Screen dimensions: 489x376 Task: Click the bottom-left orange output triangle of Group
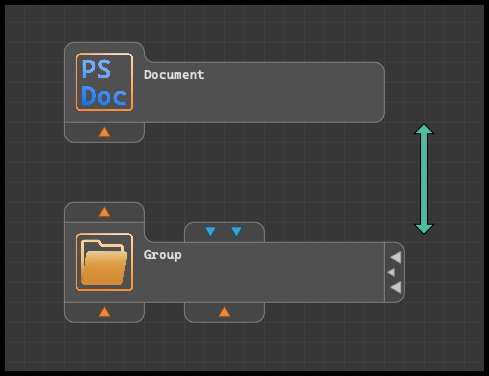click(x=104, y=312)
